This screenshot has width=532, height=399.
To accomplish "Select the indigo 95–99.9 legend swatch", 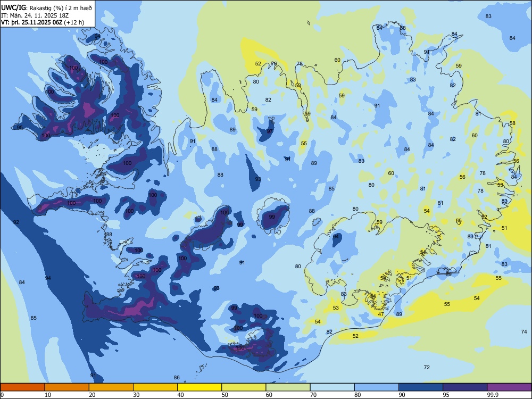I will pos(465,387).
